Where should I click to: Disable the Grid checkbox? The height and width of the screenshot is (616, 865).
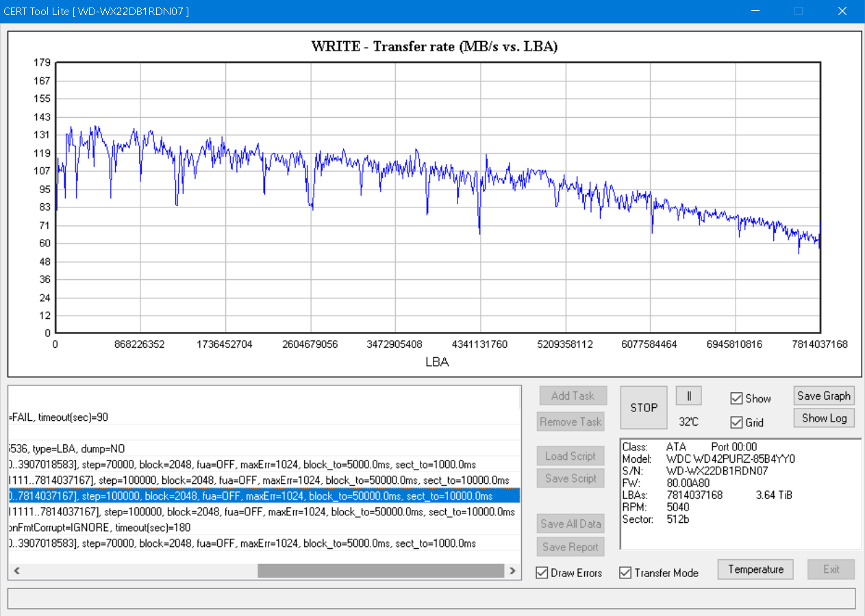point(737,422)
